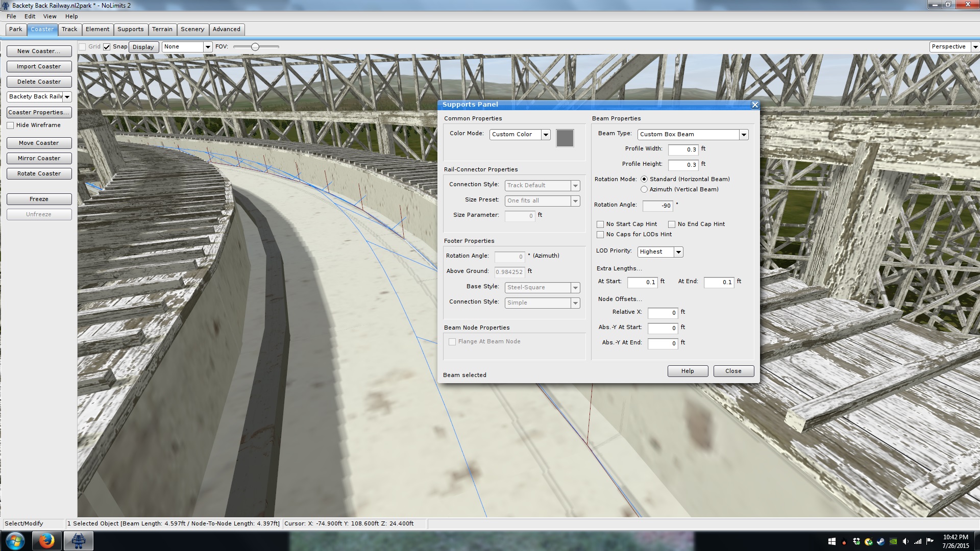The image size is (980, 551).
Task: Expand the LOD Priority dropdown
Action: click(678, 252)
